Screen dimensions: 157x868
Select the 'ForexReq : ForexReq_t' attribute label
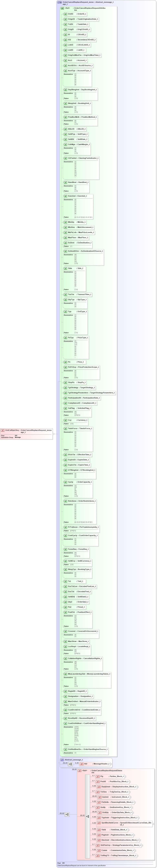point(78,549)
